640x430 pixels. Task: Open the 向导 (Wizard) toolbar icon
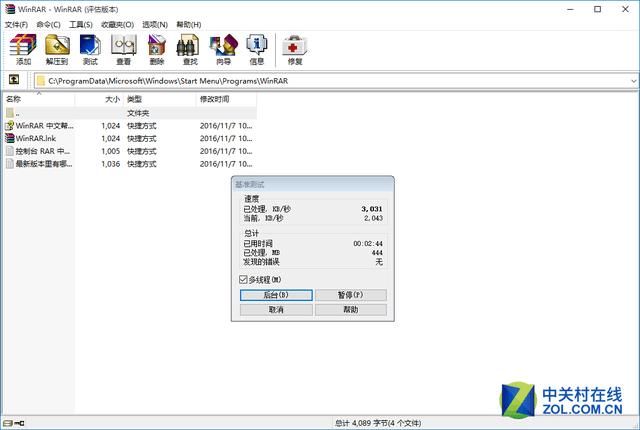tap(223, 45)
